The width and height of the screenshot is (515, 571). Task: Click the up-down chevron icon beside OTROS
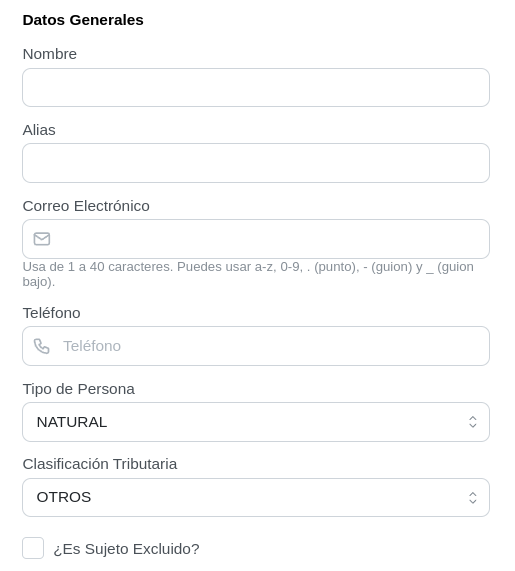pos(473,497)
